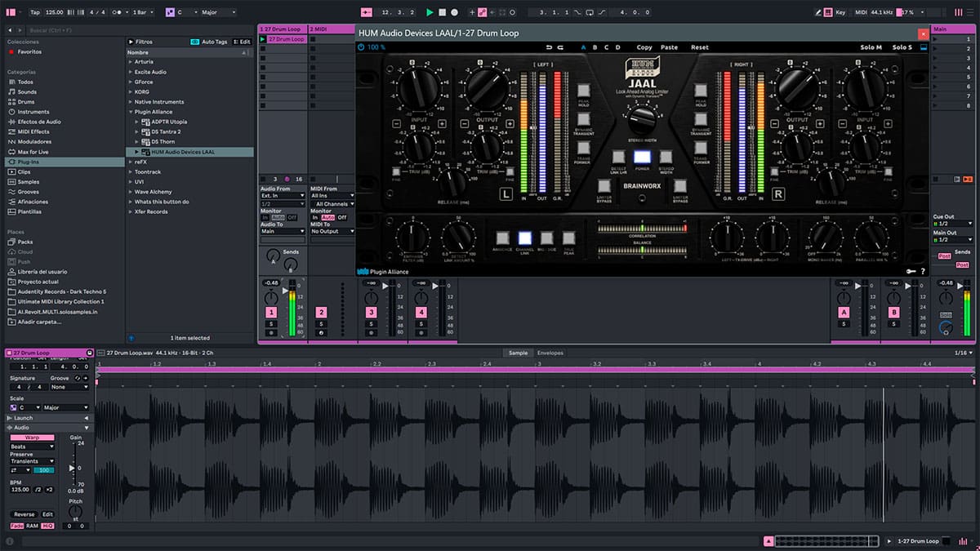Click Reset in plugin toolbar
Image resolution: width=980 pixels, height=551 pixels.
700,47
